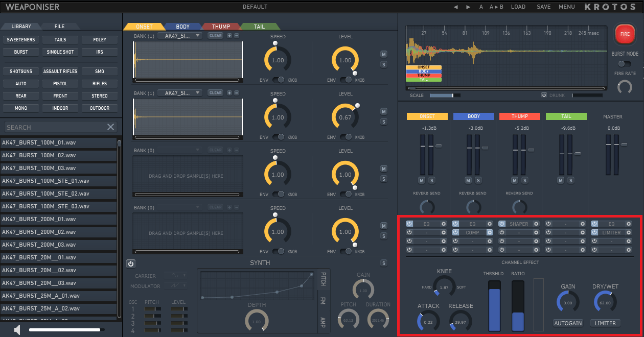
Task: Open the top bank's AK47 sample dropdown
Action: click(x=180, y=36)
